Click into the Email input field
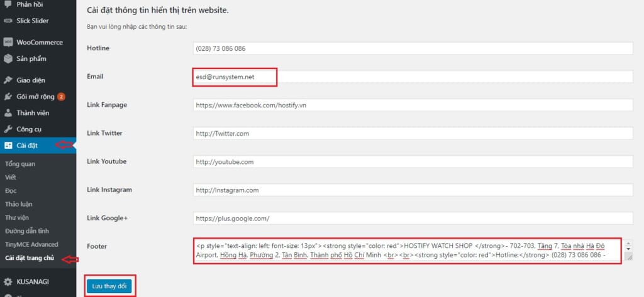 pos(413,77)
